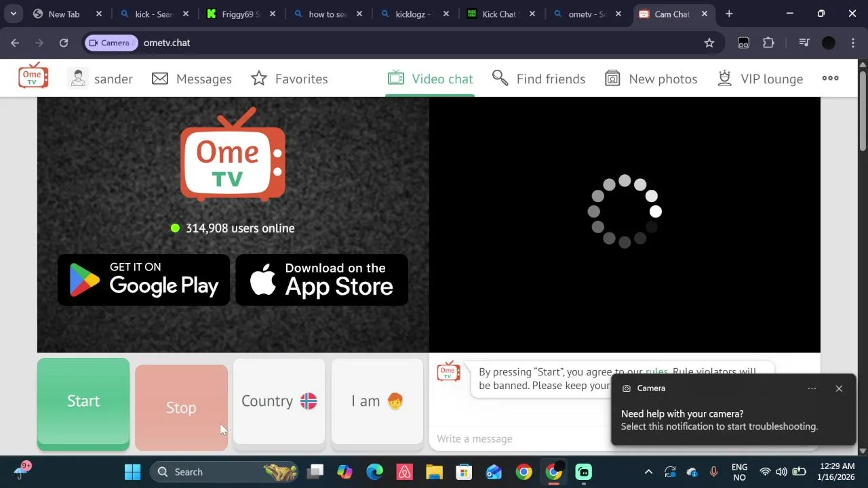Image resolution: width=868 pixels, height=488 pixels.
Task: Open the Airbnb taskbar app
Action: point(404,472)
